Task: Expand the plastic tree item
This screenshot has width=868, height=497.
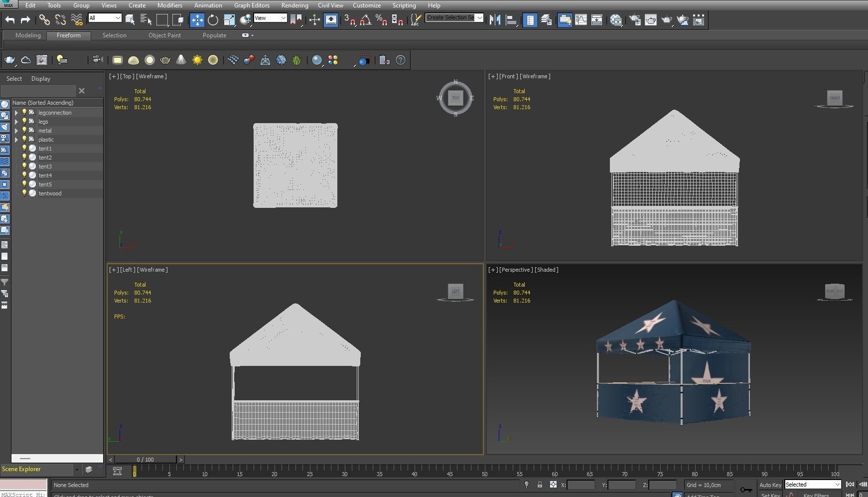Action: (x=16, y=140)
